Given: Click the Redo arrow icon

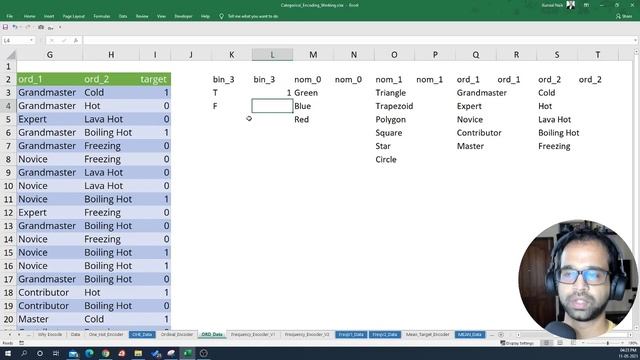Looking at the screenshot, I should click(x=28, y=27).
